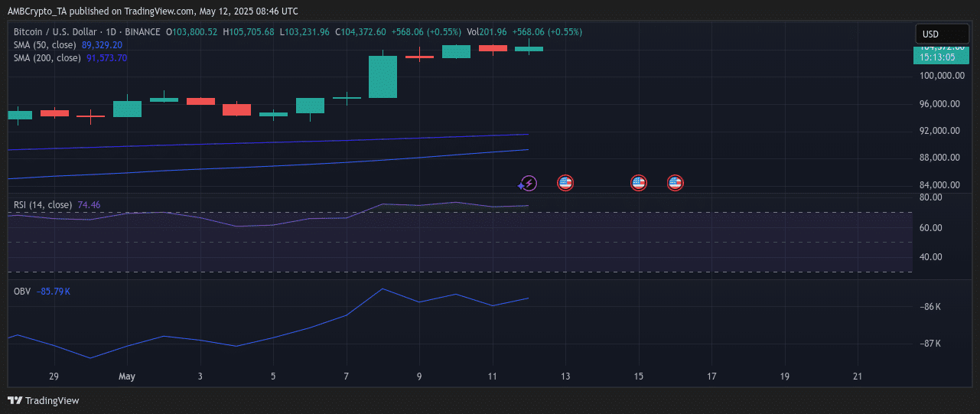Click the low price L103,231.96
This screenshot has width=980, height=414.
tap(304, 32)
